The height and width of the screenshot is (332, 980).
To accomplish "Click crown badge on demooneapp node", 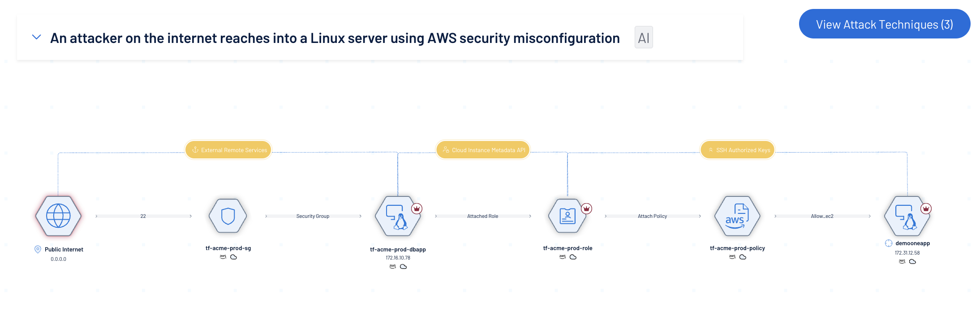I will pos(926,209).
